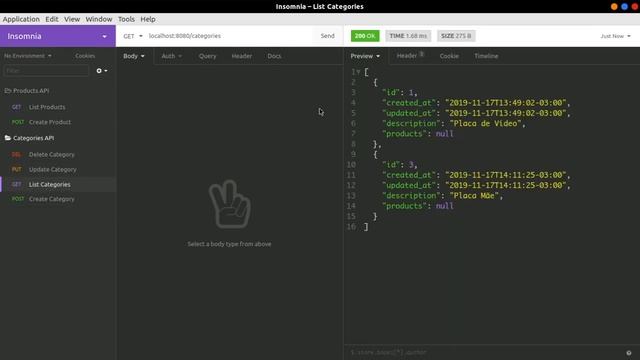Open the Window menu

coord(99,19)
